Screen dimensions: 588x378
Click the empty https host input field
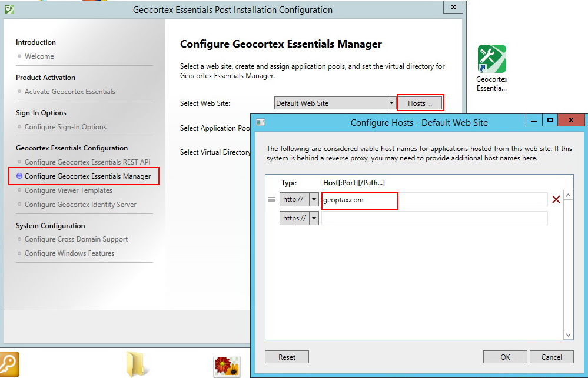coord(434,218)
